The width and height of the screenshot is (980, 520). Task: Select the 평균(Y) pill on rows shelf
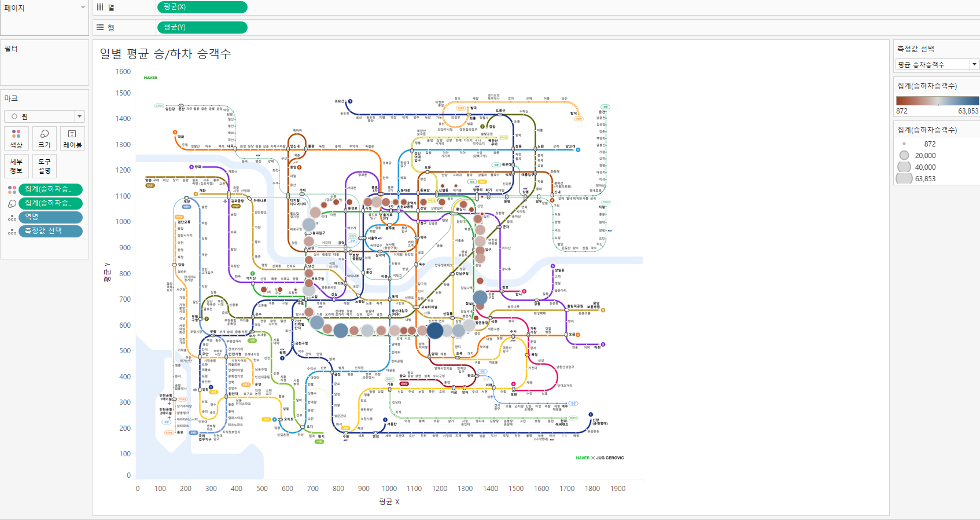click(202, 27)
